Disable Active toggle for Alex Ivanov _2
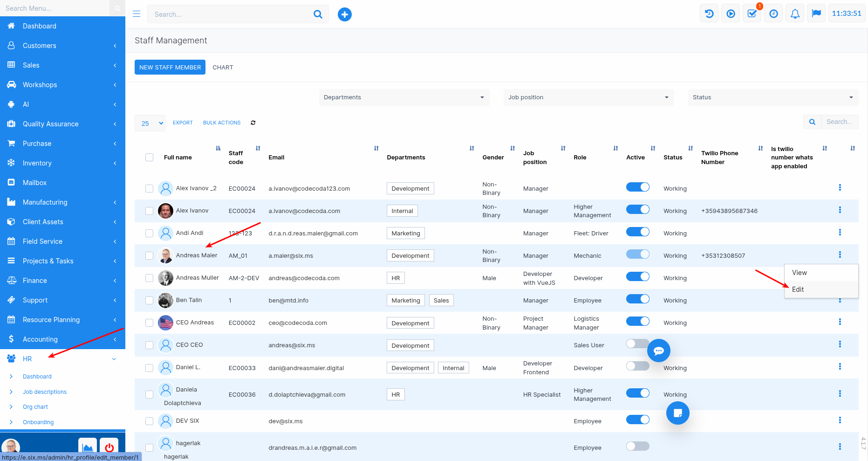Image resolution: width=868 pixels, height=461 pixels. point(637,187)
